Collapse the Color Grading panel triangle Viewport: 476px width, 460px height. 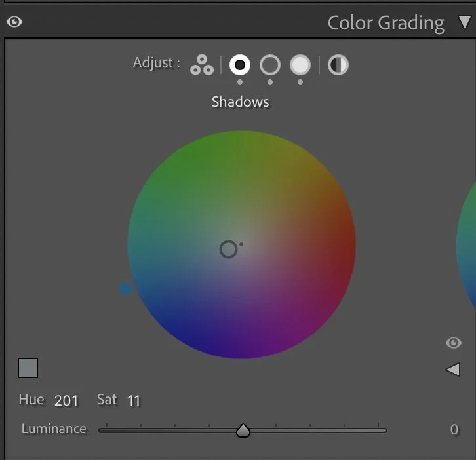(x=465, y=22)
